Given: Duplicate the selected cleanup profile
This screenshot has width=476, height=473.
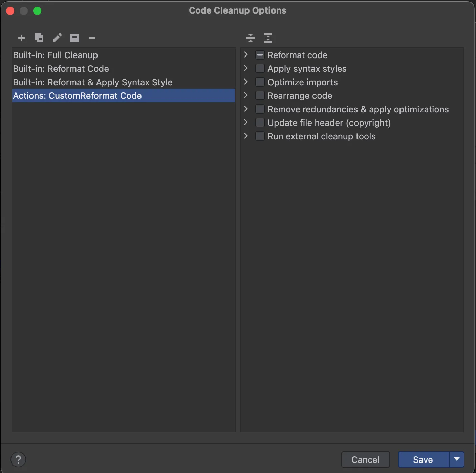Looking at the screenshot, I should click(39, 38).
